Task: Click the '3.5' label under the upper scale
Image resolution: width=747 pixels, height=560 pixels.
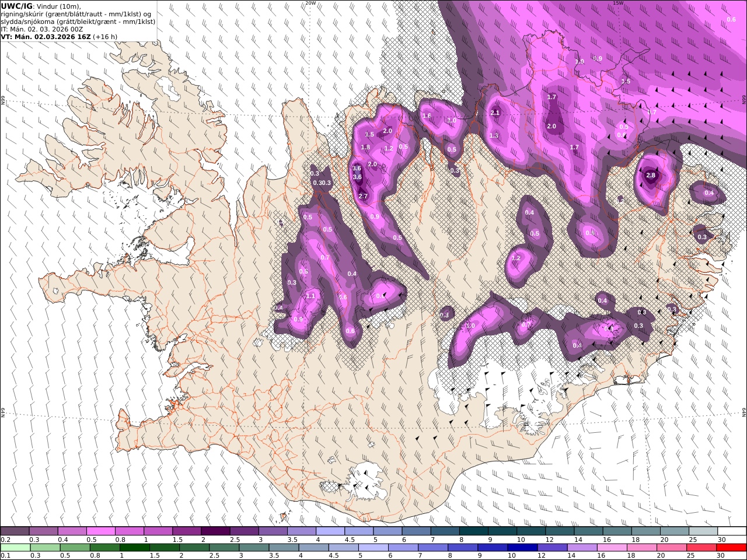Action: 292,540
